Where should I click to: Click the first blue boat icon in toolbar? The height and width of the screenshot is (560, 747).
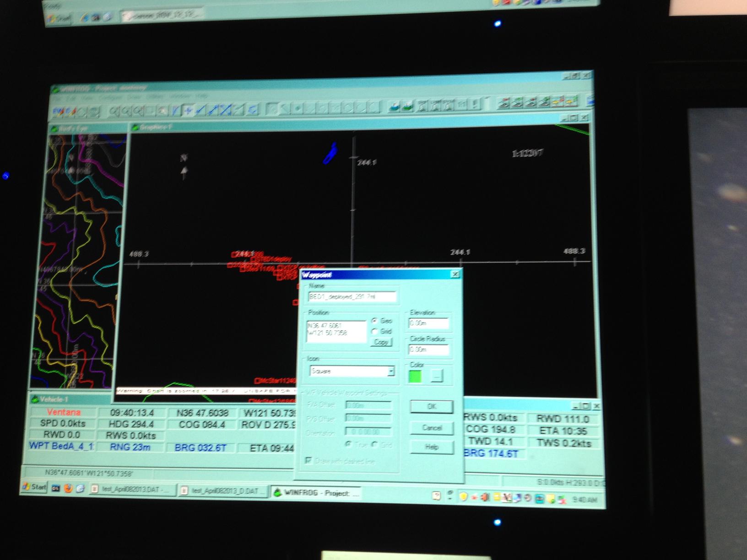coord(394,107)
